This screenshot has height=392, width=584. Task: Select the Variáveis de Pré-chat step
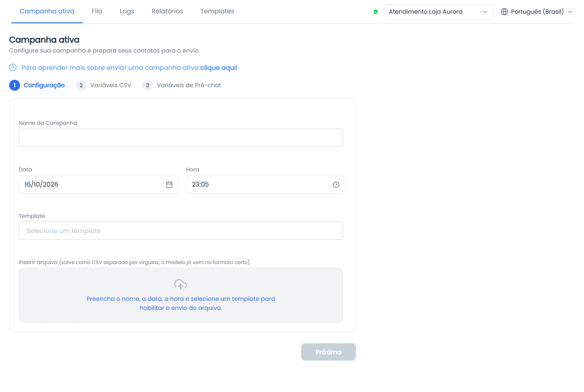[x=189, y=85]
